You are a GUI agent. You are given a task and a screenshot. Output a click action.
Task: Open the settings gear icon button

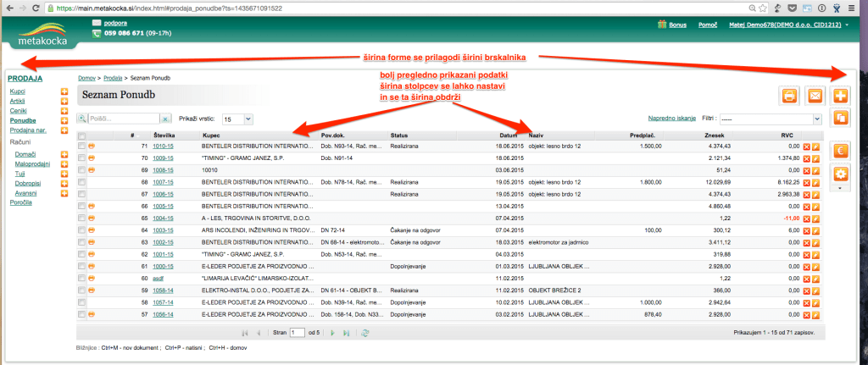841,174
